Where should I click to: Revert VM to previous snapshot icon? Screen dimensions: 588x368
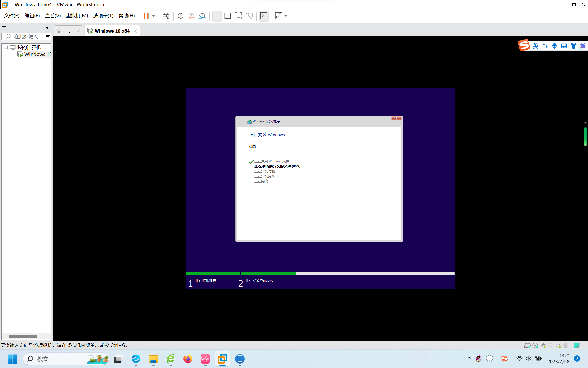191,16
